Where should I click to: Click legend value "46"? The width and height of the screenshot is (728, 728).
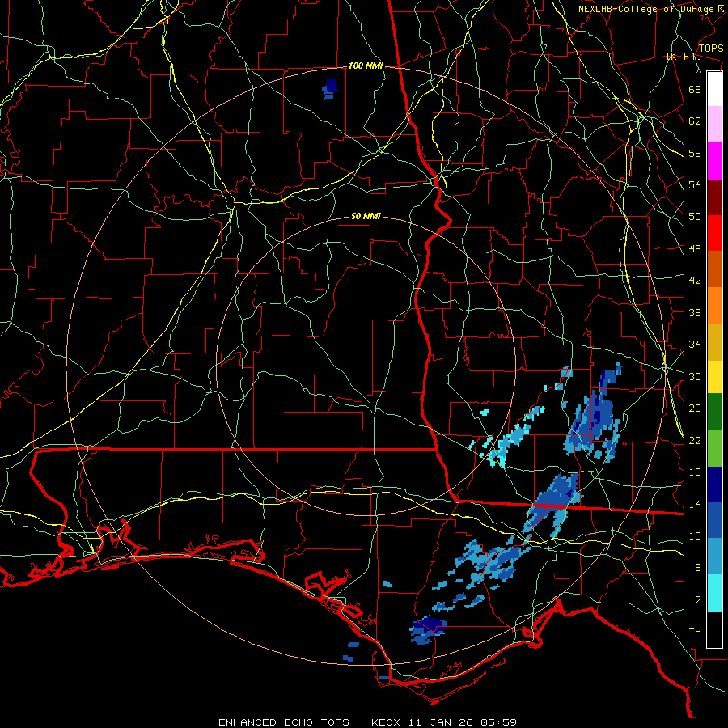[695, 249]
